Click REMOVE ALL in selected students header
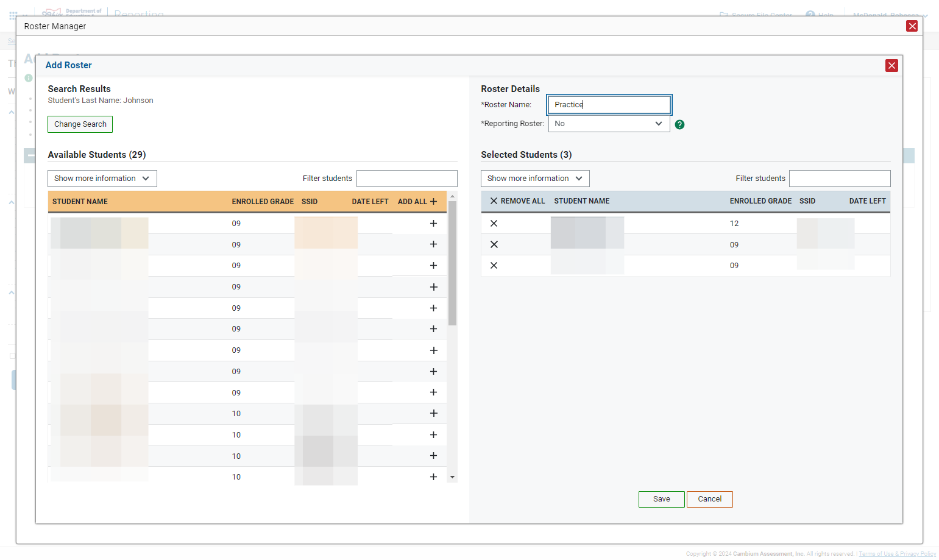The width and height of the screenshot is (939, 560). coord(517,201)
